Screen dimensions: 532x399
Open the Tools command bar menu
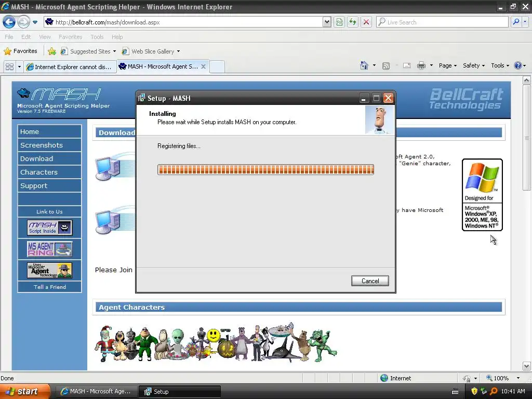point(500,65)
